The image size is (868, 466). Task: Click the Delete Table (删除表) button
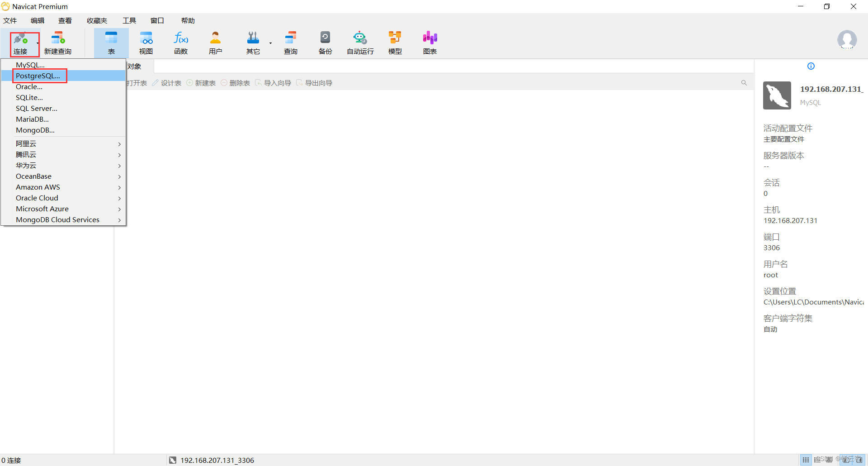(x=235, y=83)
